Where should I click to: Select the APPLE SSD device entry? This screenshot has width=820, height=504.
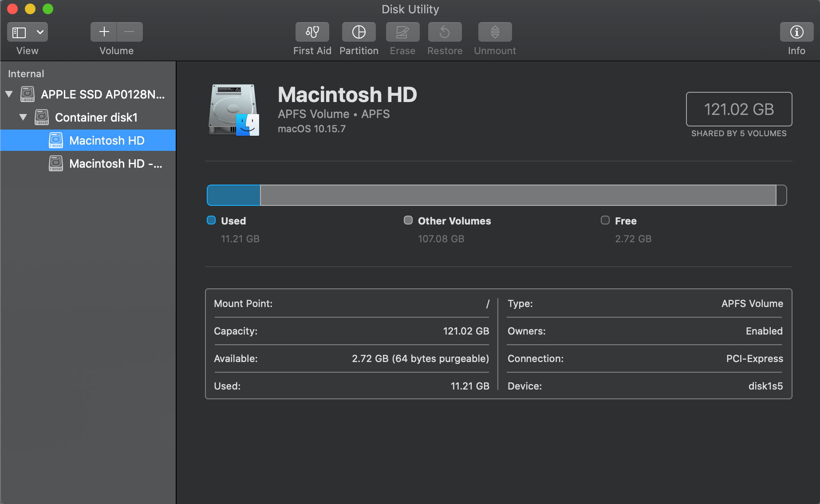click(x=103, y=94)
